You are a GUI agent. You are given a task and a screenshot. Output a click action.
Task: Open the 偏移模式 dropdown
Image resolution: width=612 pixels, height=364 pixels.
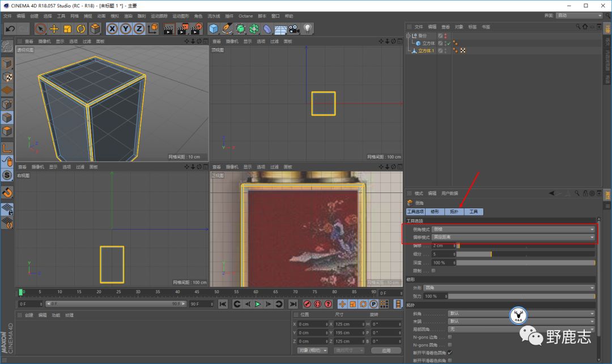(513, 237)
